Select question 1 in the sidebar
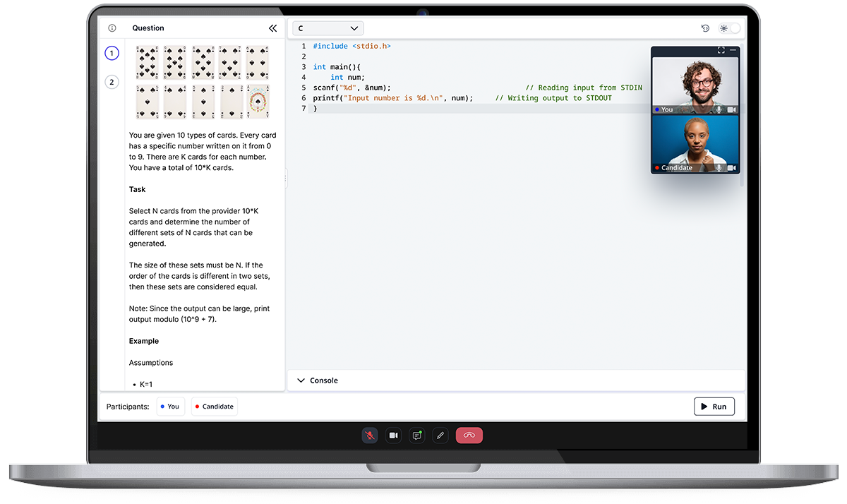This screenshot has width=847, height=504. (x=112, y=53)
